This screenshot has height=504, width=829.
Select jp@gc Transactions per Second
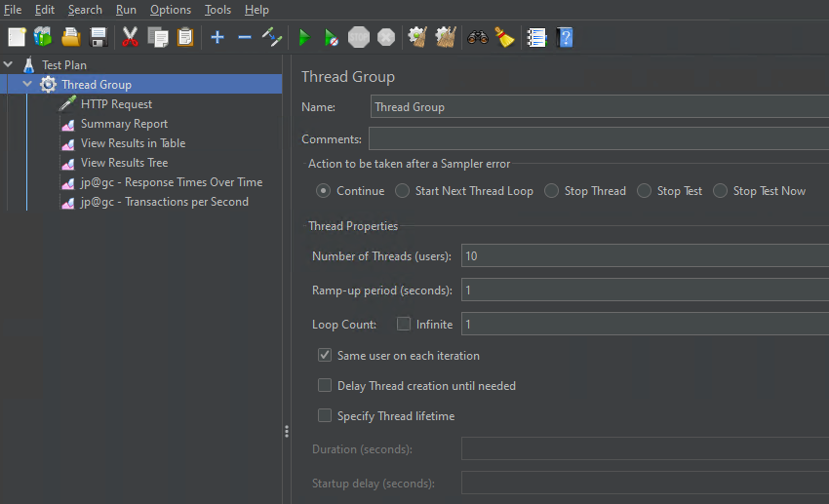coord(165,202)
